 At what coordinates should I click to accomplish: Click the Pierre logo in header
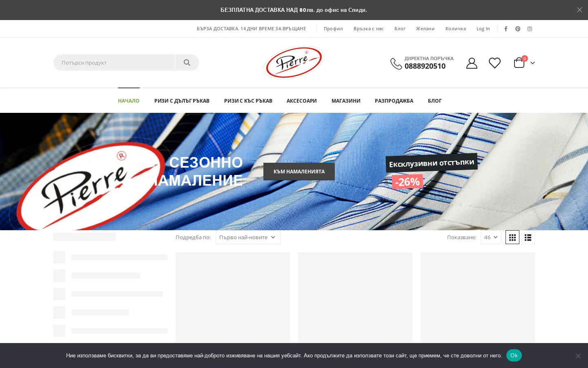click(294, 63)
